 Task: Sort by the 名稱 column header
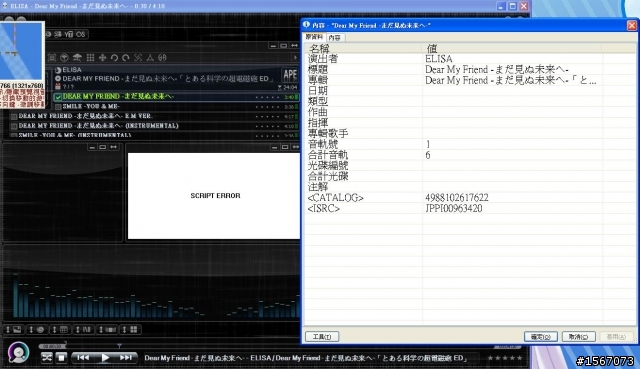click(363, 48)
